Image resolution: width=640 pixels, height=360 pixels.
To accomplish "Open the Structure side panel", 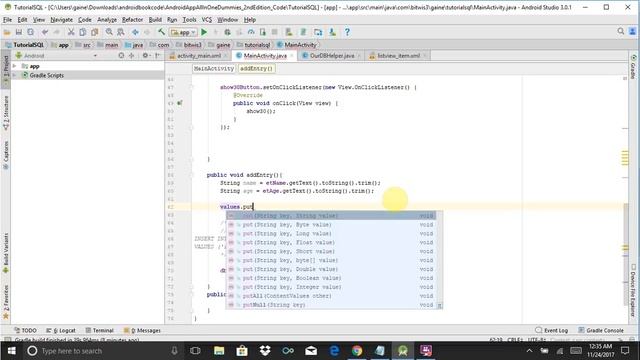I will 6,113.
